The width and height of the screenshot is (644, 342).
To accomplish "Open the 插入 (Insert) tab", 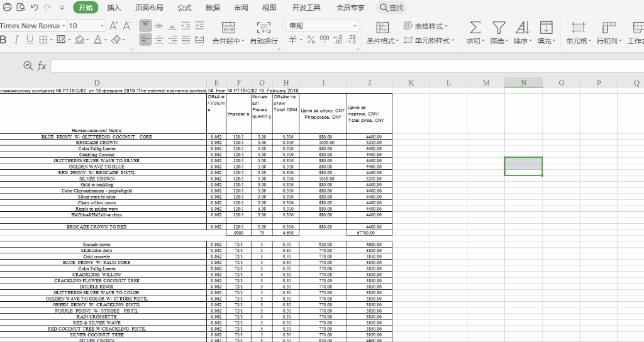I will [114, 8].
